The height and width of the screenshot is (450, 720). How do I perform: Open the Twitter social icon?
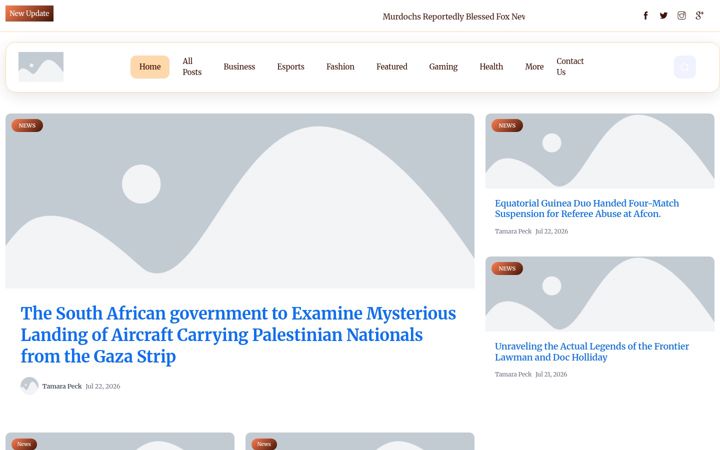(664, 16)
